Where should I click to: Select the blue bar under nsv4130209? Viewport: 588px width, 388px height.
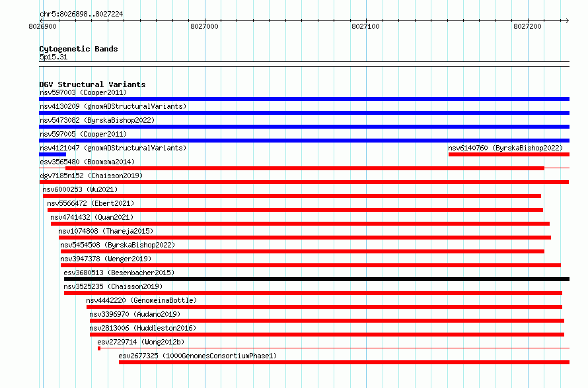[304, 113]
